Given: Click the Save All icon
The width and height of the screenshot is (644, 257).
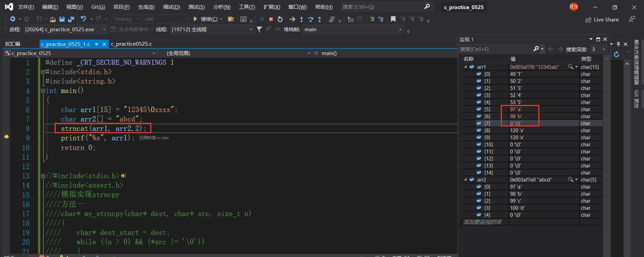Looking at the screenshot, I should coord(71,19).
